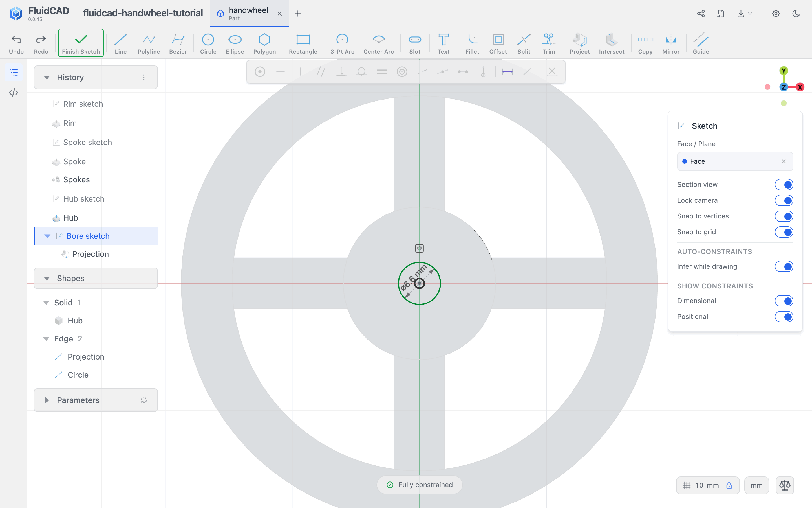The height and width of the screenshot is (508, 812).
Task: Click Finish Sketch button
Action: click(x=81, y=43)
